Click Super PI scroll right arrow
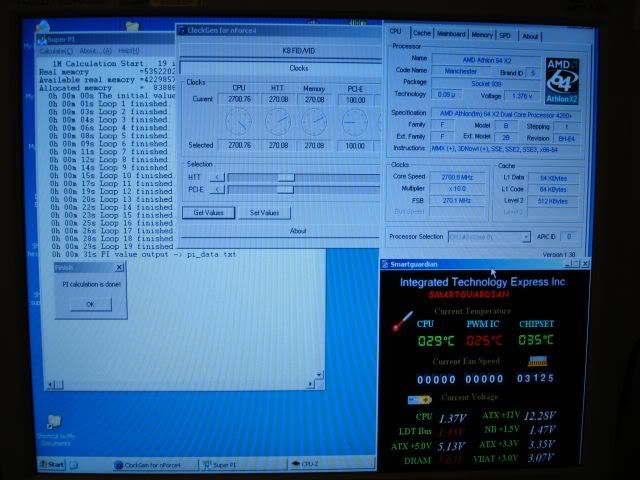Screen dimensions: 640x480 coord(310,384)
